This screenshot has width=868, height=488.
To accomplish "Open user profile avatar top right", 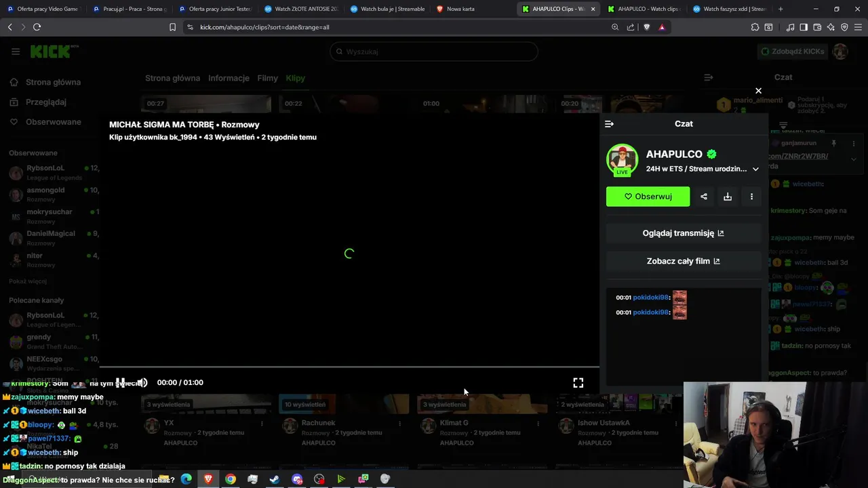I will coord(841,52).
